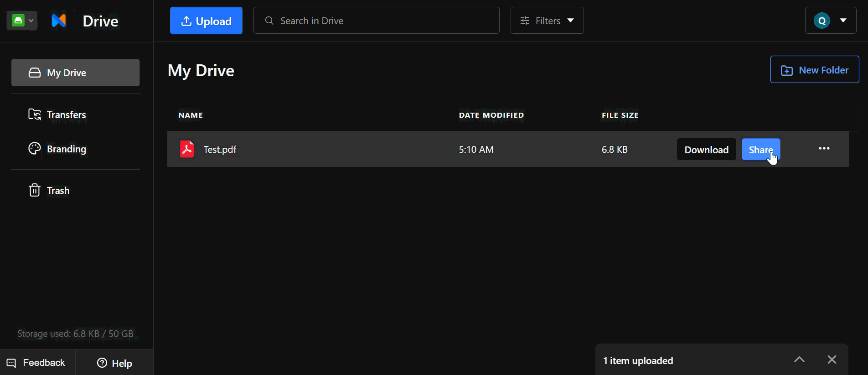The width and height of the screenshot is (868, 375).
Task: Expand the upload notification chevron
Action: 799,359
